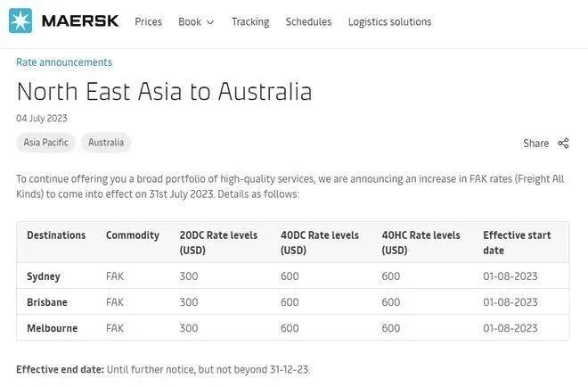Click the FAK rates announcement paragraph

pos(290,186)
